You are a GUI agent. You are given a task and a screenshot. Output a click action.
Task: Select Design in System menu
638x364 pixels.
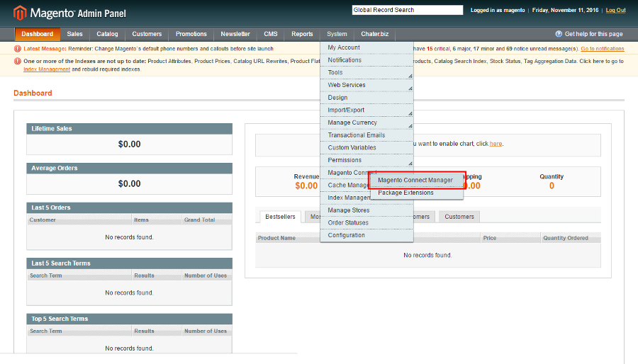coord(366,98)
